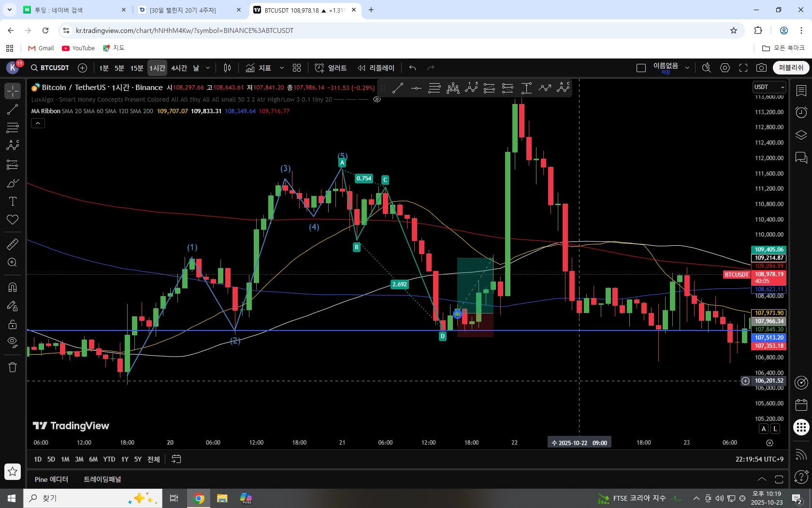Select the brush drawing tool
Screen dimensions: 812x508
point(13,183)
